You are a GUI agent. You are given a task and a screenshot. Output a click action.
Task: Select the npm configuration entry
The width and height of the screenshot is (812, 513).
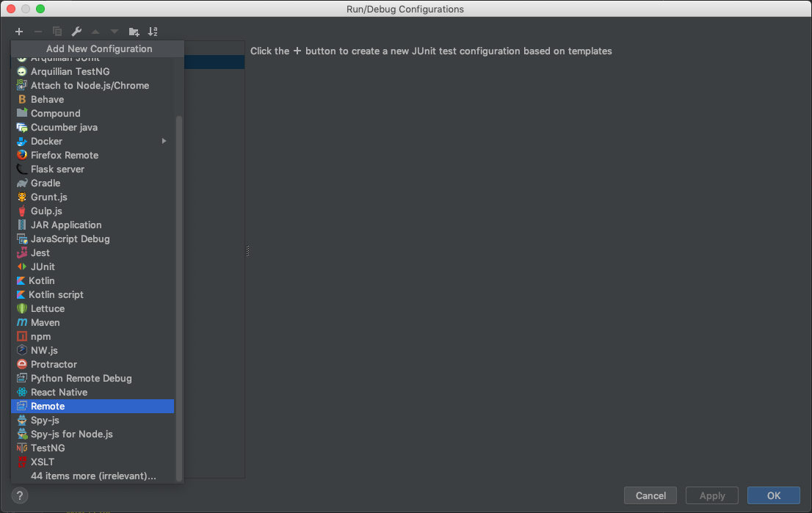(x=93, y=337)
